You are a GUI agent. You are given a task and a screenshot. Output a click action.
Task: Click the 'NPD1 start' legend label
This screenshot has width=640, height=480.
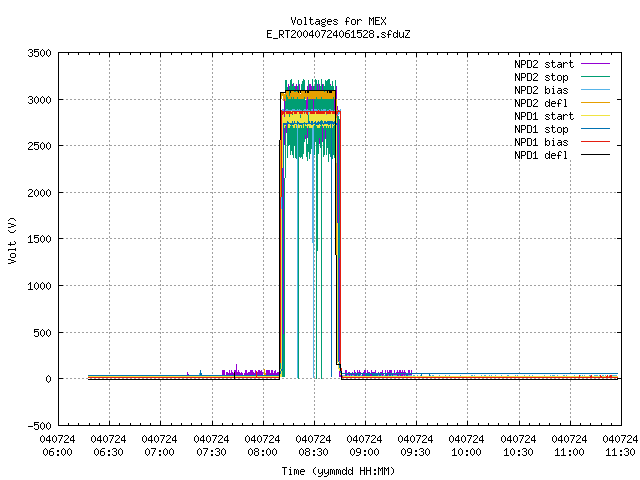(x=544, y=116)
